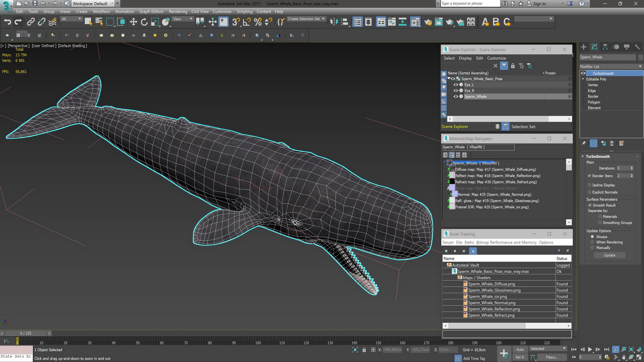
Task: Toggle Selection Lock padlock in status bar
Action: coord(364,350)
